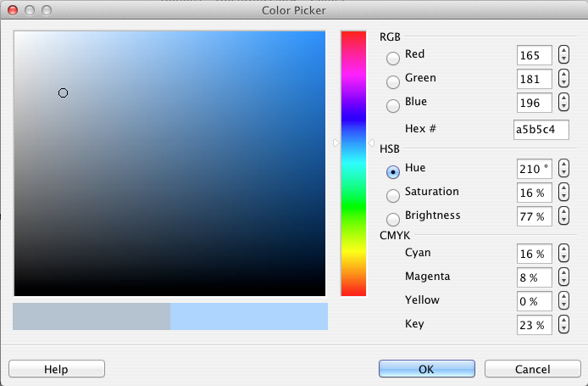Select the Blue radio button

point(392,106)
